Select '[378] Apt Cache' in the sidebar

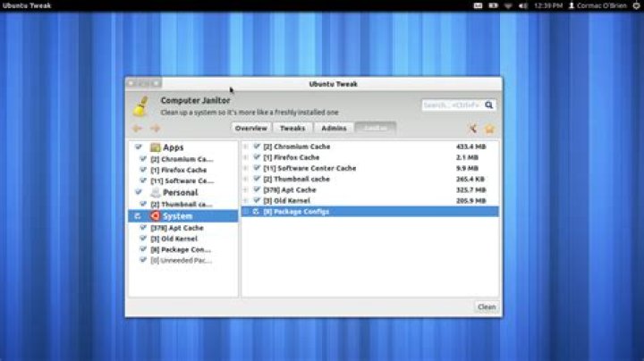[x=177, y=228]
